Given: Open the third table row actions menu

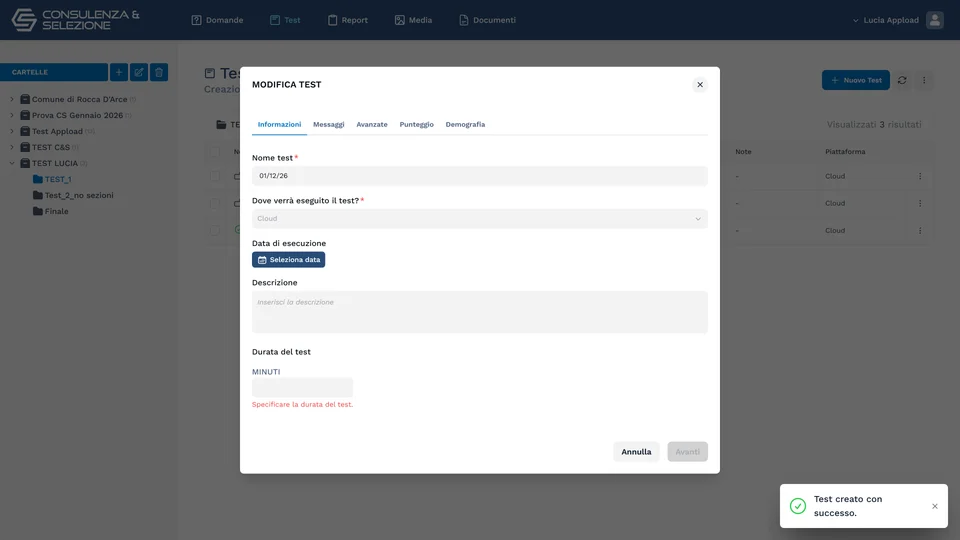Looking at the screenshot, I should coord(920,231).
